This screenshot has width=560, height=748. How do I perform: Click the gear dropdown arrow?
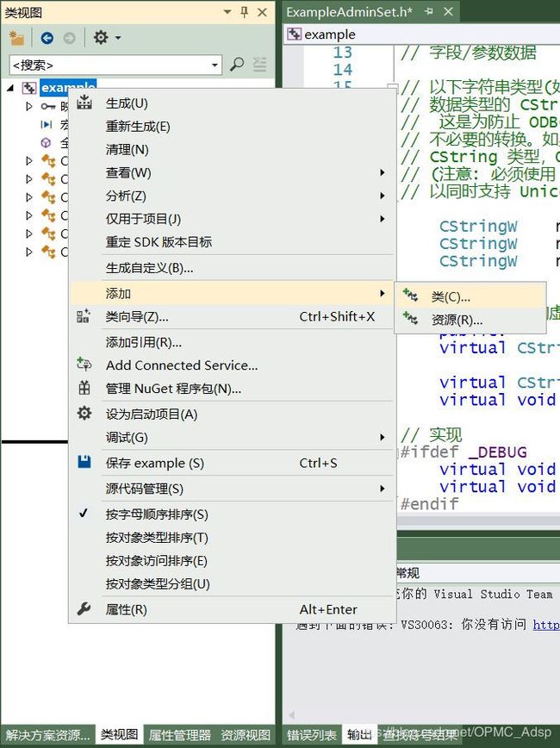coord(118,38)
